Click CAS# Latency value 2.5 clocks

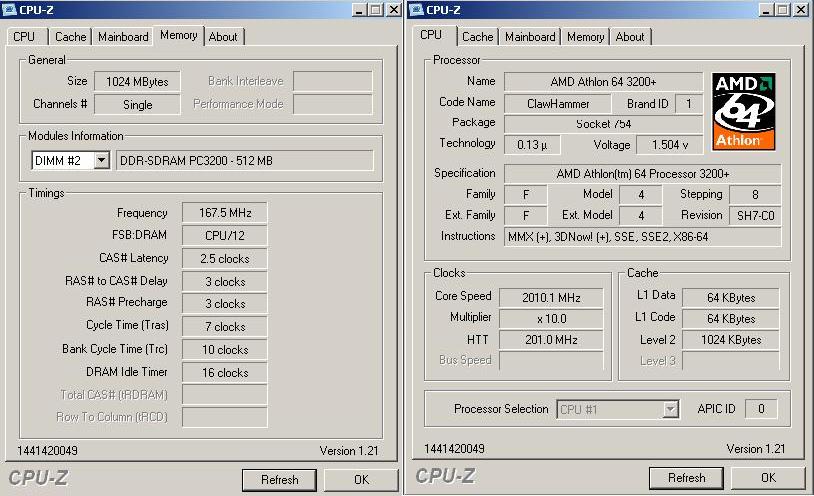[225, 259]
